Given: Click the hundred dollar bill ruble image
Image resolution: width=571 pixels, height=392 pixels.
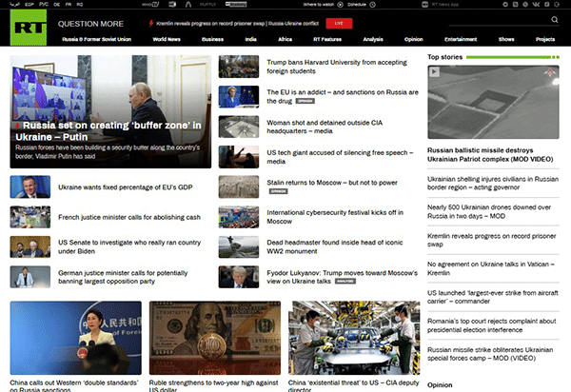Looking at the screenshot, I should coord(215,338).
